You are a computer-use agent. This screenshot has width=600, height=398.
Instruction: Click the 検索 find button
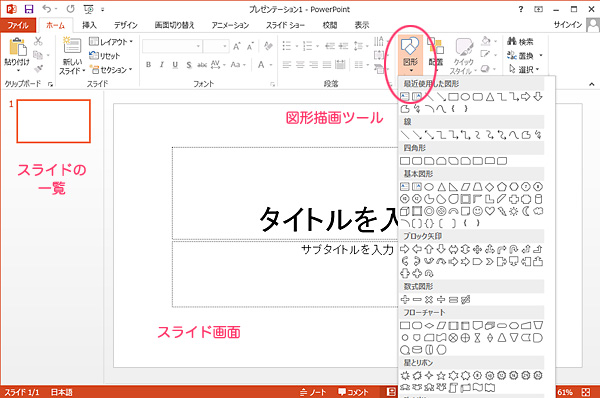pyautogui.click(x=520, y=41)
